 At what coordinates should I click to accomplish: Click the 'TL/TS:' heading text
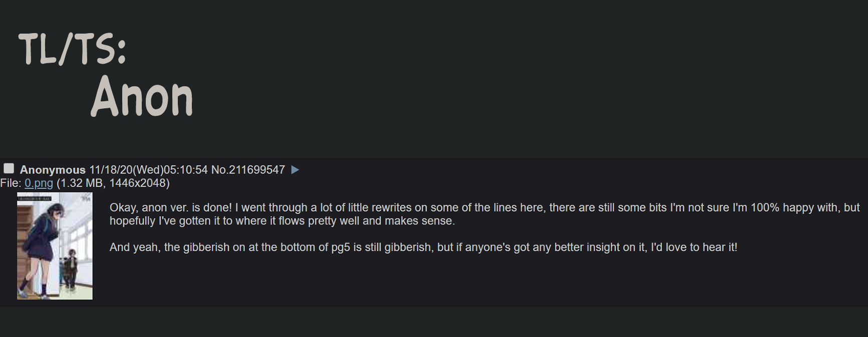point(73,49)
